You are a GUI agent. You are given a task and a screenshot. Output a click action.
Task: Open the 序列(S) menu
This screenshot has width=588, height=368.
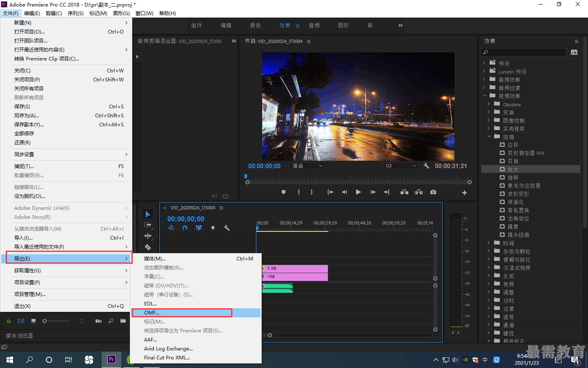[x=76, y=13]
